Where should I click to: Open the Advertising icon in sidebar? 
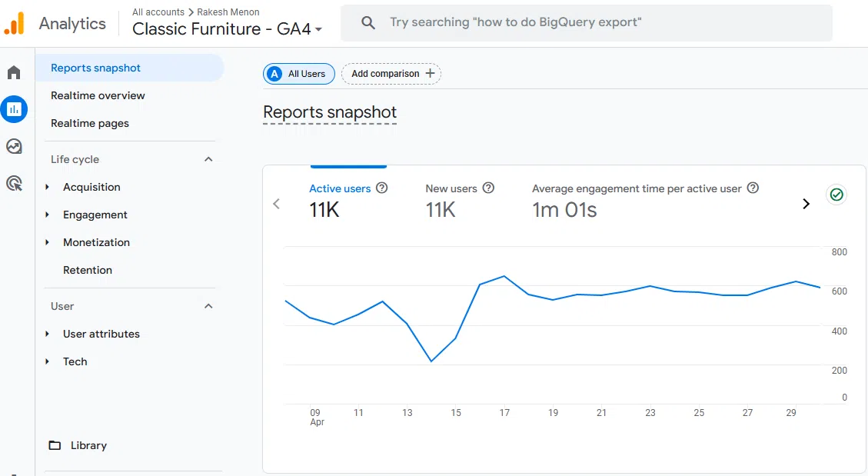click(x=14, y=183)
